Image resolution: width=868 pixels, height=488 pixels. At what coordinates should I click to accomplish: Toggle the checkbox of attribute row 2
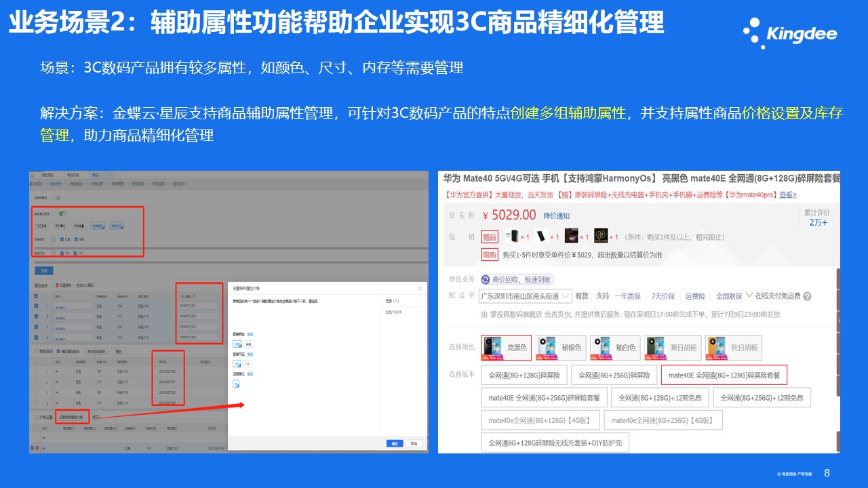[x=36, y=317]
